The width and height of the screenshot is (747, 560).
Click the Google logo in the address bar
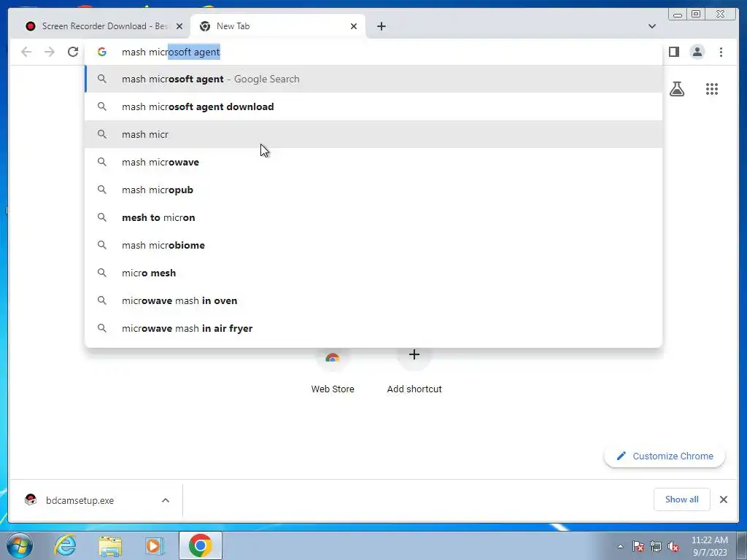pyautogui.click(x=102, y=52)
